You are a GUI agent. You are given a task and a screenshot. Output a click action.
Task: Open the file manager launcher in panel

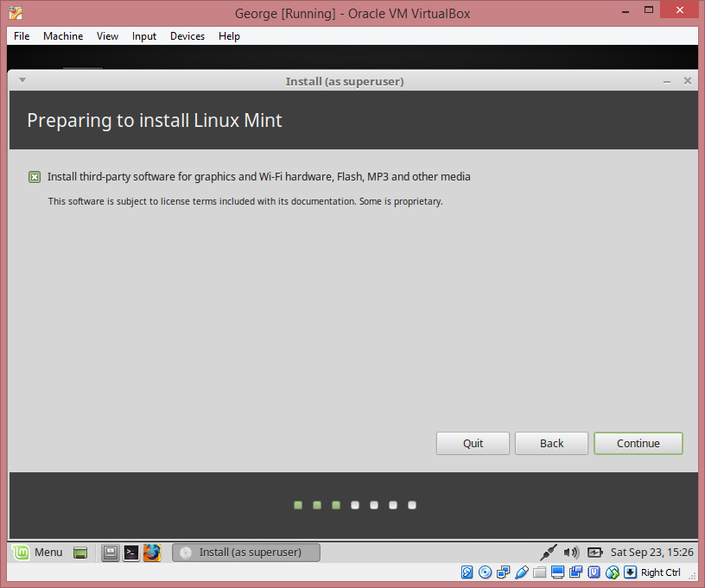point(111,553)
